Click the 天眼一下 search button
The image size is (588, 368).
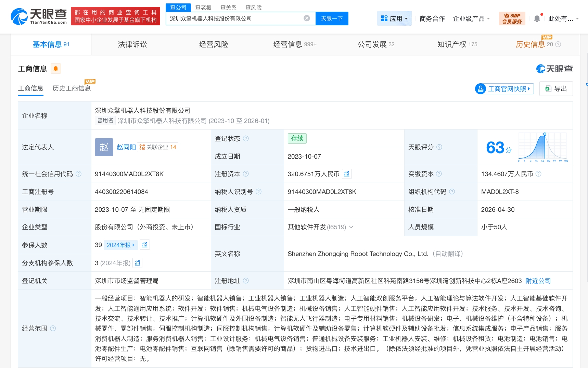[332, 19]
